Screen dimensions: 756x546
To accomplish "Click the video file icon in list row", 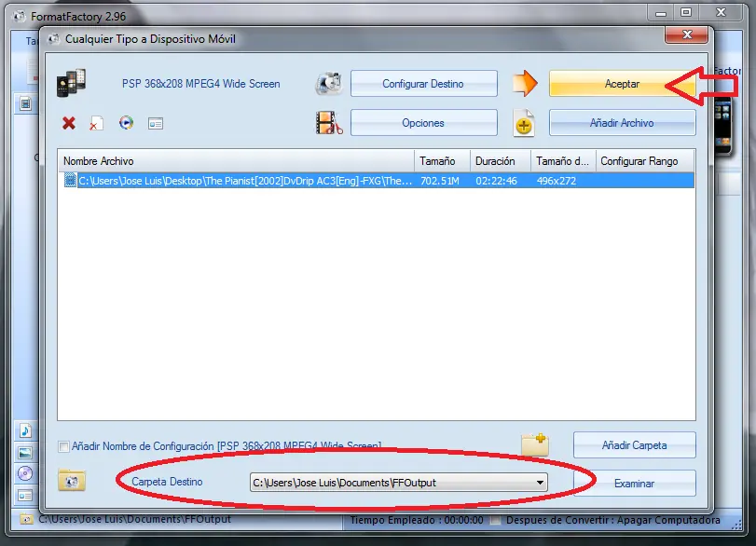I will tap(71, 180).
